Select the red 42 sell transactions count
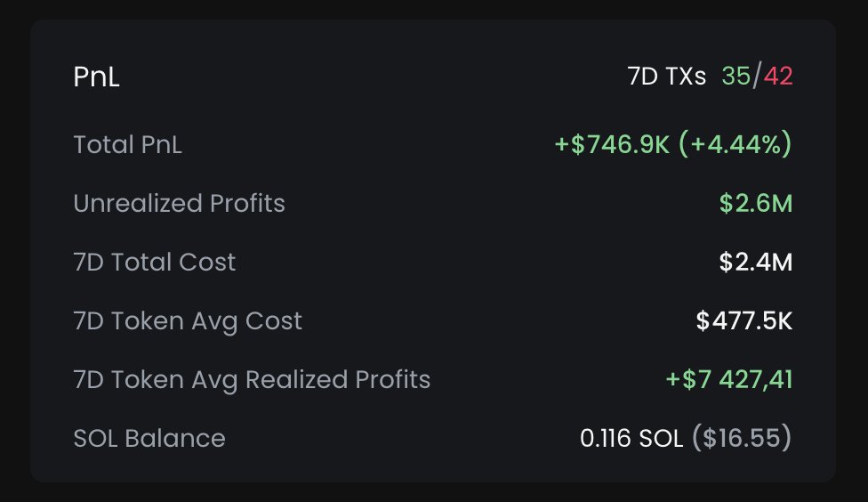 pos(778,77)
